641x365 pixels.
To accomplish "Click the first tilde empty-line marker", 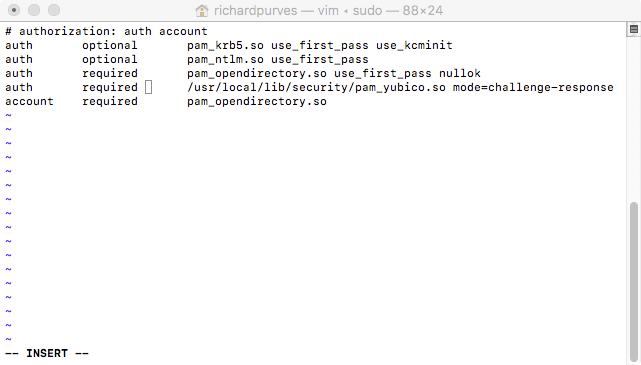I will (x=8, y=116).
